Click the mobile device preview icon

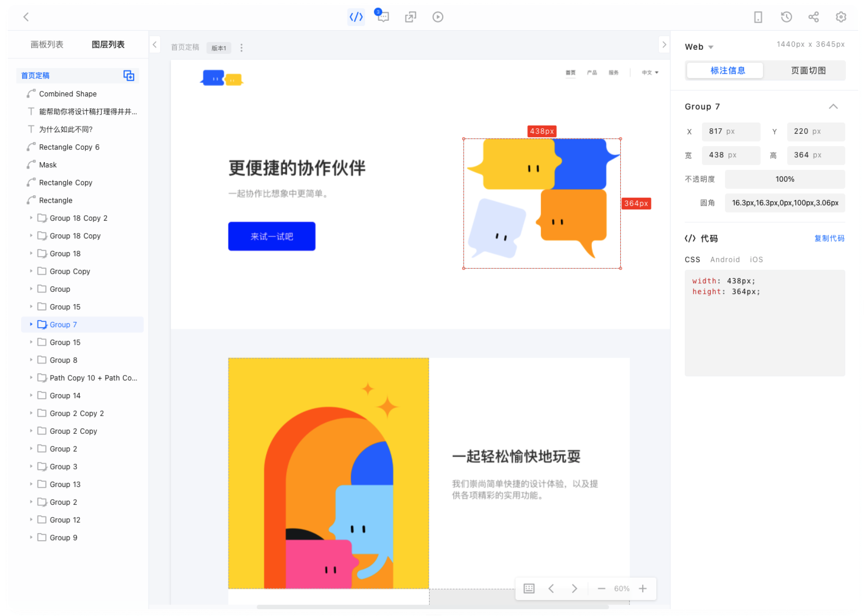click(758, 17)
